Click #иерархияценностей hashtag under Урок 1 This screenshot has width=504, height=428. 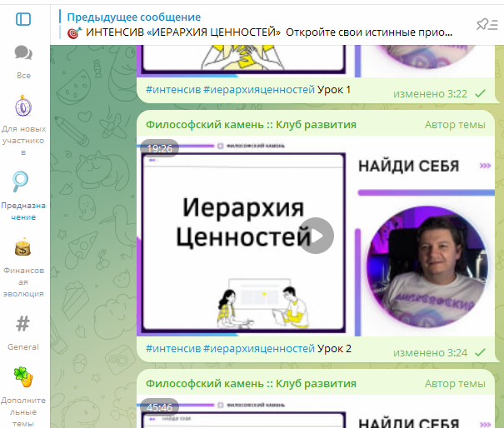258,90
